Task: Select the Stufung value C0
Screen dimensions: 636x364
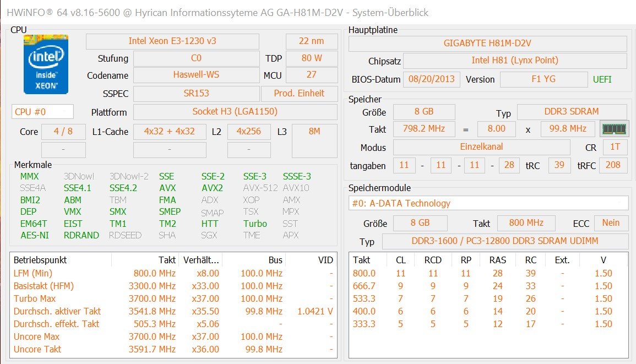Action: click(197, 58)
